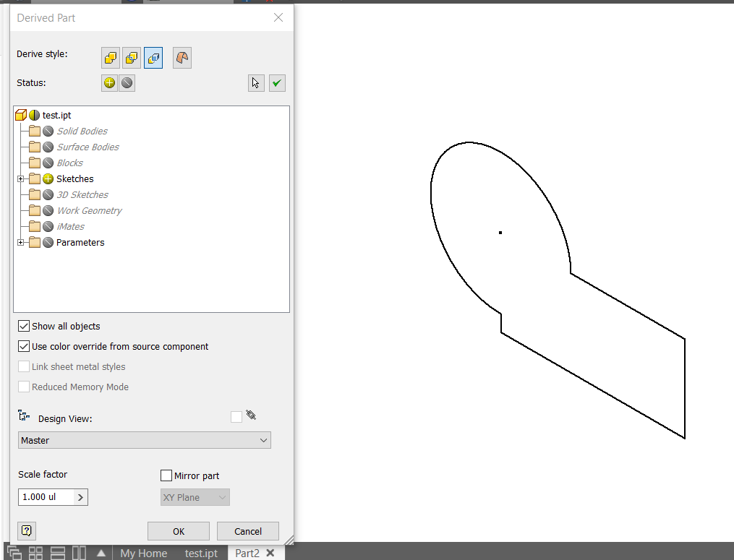Image resolution: width=734 pixels, height=560 pixels.
Task: Go to the My Home tab
Action: 143,553
